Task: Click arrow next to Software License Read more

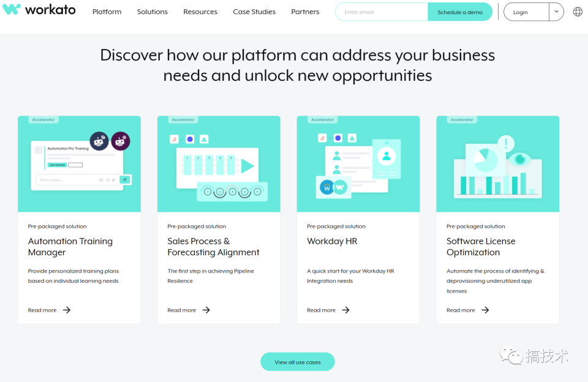Action: [x=485, y=310]
